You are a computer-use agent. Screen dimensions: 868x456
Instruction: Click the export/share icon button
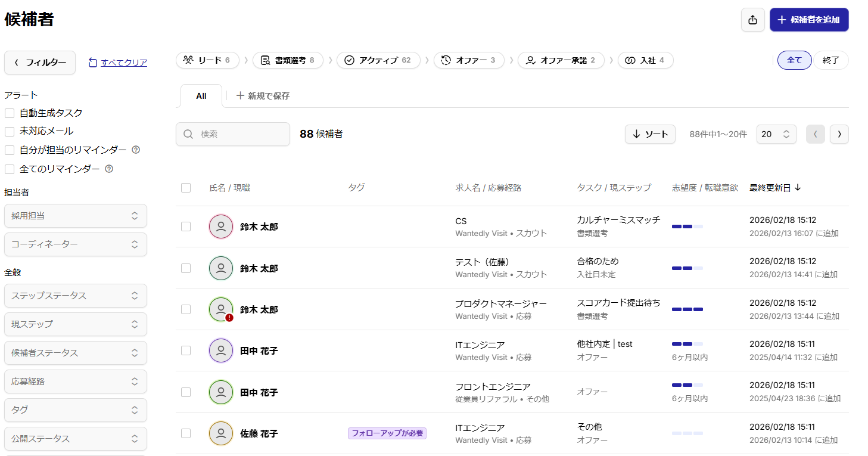tap(752, 20)
